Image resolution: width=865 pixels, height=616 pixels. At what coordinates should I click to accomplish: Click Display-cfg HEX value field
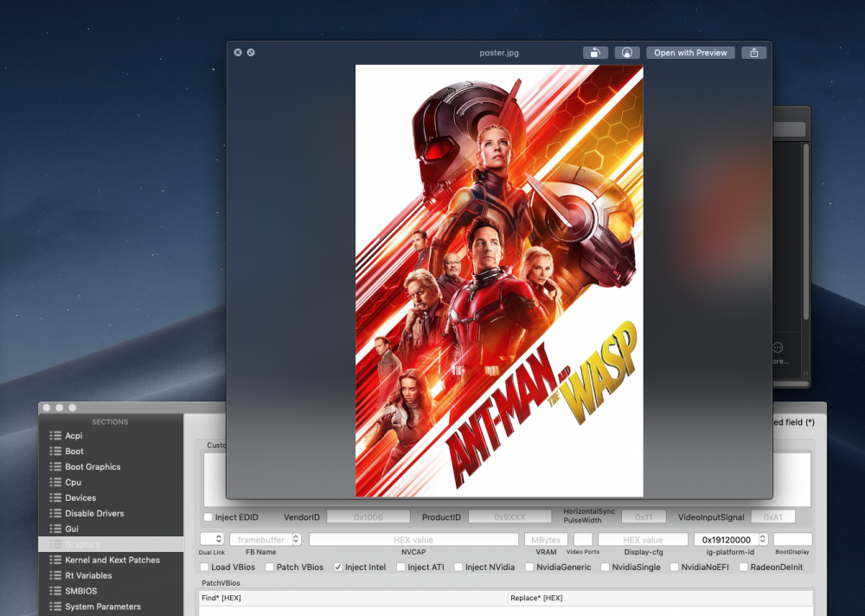(644, 539)
